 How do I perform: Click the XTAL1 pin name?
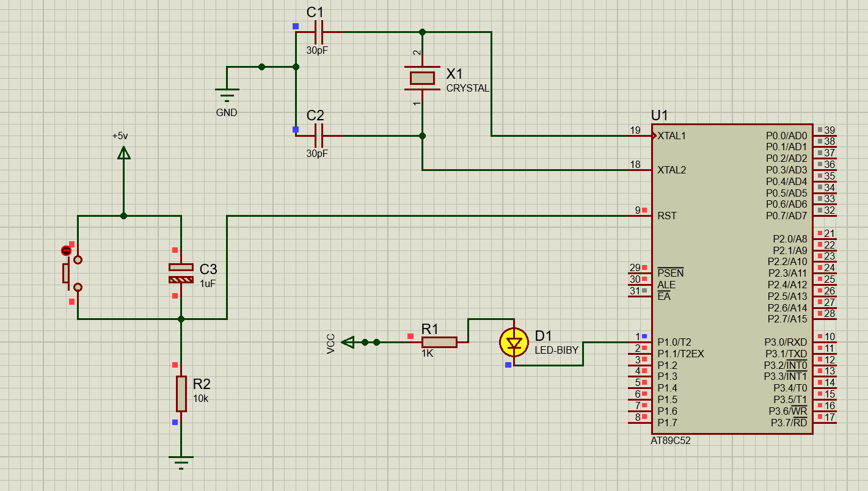(x=672, y=136)
